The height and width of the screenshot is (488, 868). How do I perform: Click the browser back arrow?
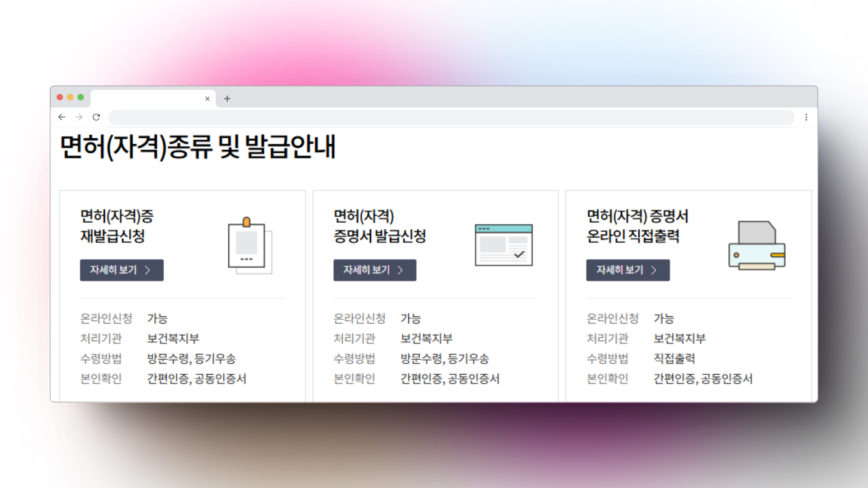62,117
